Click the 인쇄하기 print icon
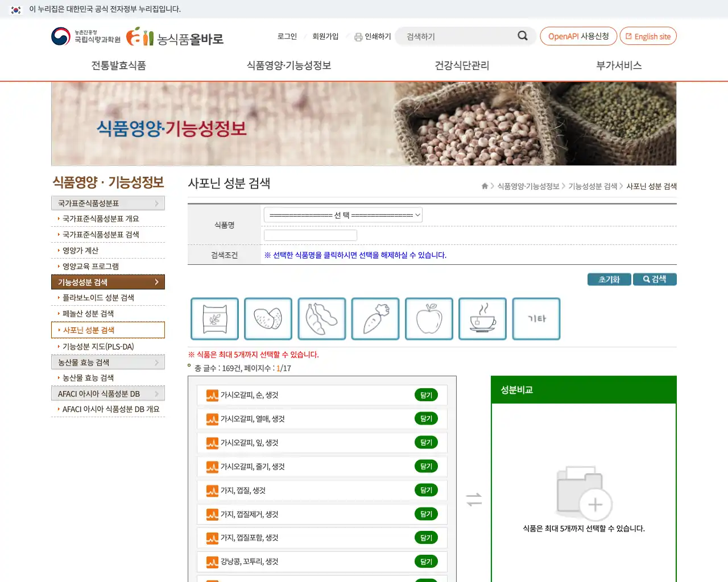Image resolution: width=728 pixels, height=582 pixels. tap(358, 36)
